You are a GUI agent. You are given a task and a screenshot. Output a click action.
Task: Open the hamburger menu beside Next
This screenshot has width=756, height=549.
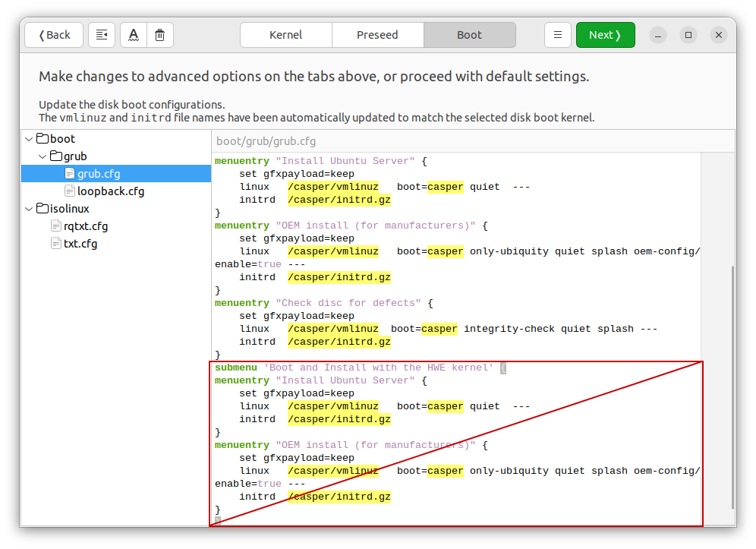point(558,34)
